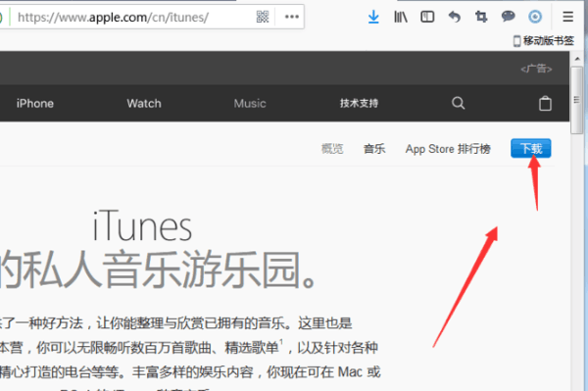Select the 音乐 music tab
This screenshot has height=391, width=588.
pyautogui.click(x=374, y=149)
